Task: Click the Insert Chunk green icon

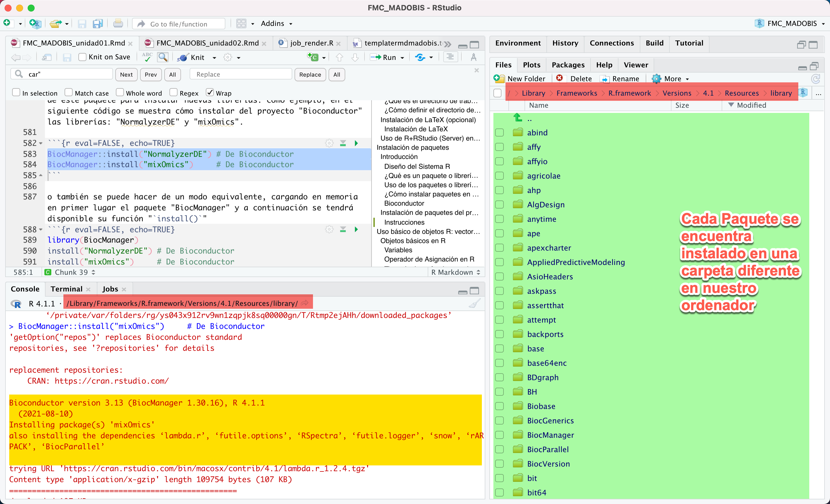Action: click(x=313, y=57)
